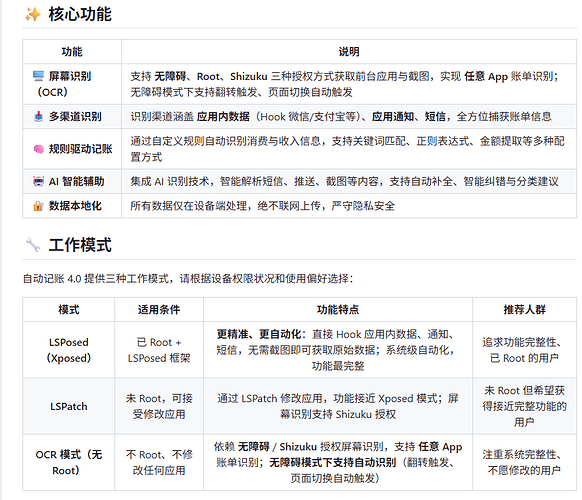This screenshot has width=582, height=500.
Task: Click the LSPatch mode cell
Action: pyautogui.click(x=69, y=406)
